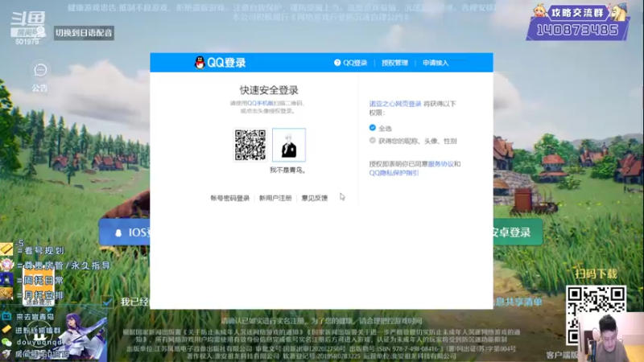644x362 pixels.
Task: Open the QQ登录 help question-mark link
Action: 350,63
